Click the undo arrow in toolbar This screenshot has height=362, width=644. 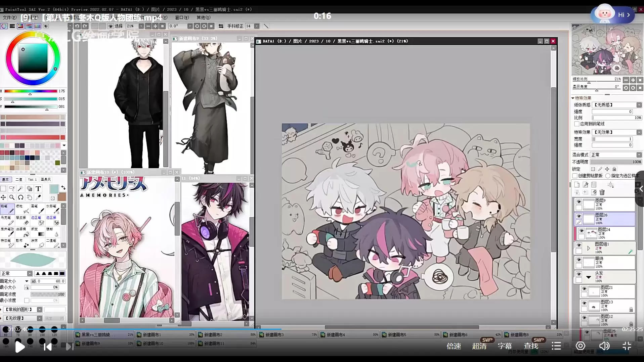coord(77,26)
